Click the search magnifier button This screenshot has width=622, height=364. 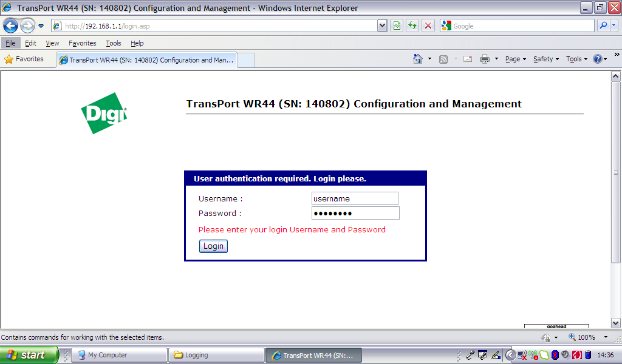pos(603,26)
